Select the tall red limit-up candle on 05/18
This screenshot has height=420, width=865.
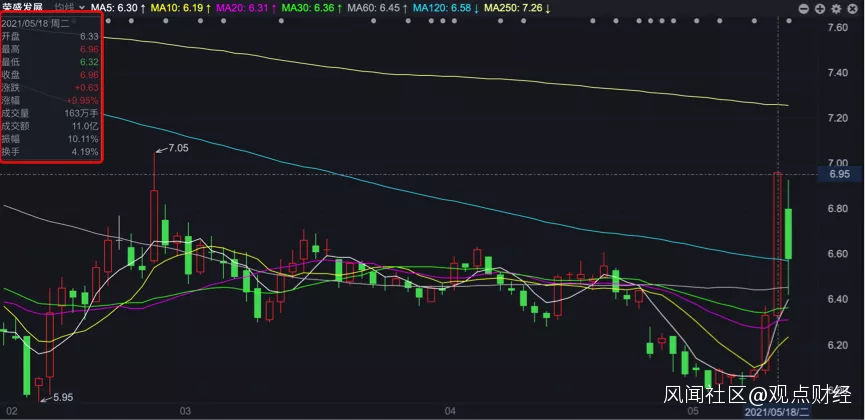(777, 243)
